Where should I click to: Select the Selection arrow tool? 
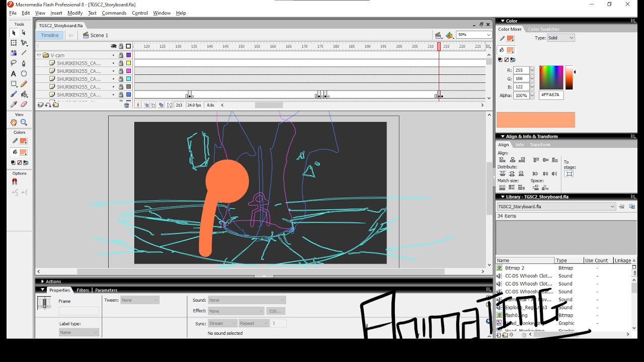pos(14,33)
